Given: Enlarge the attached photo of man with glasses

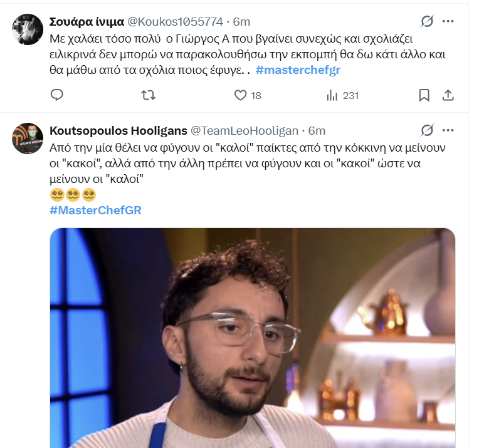Looking at the screenshot, I should tap(253, 338).
